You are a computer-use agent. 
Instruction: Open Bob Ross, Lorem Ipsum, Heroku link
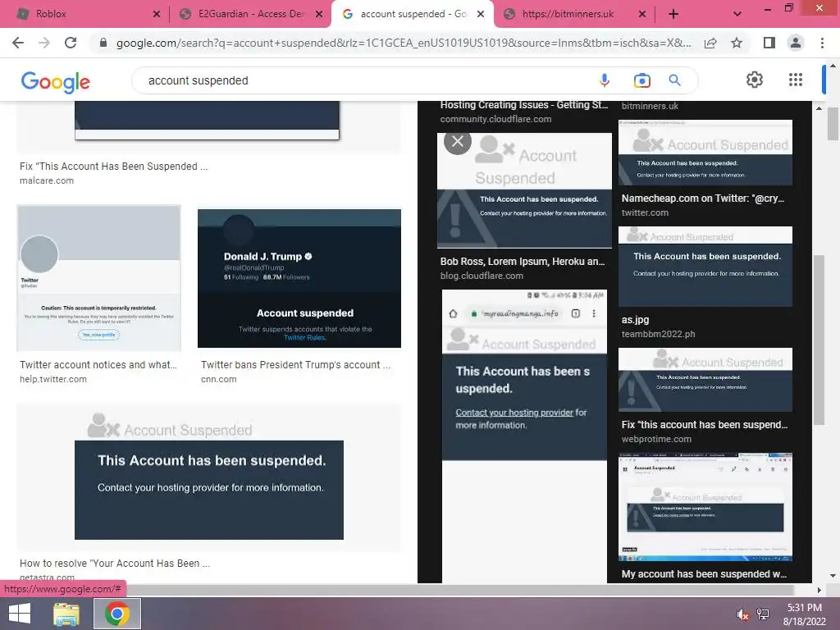[523, 262]
